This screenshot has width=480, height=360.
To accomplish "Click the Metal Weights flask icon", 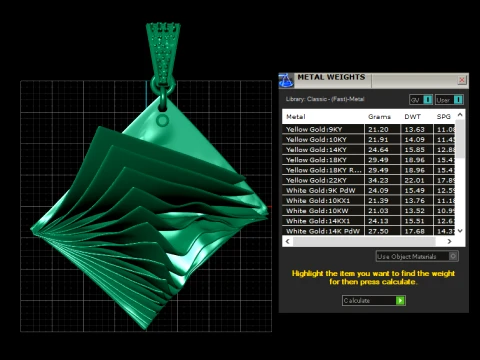I will [x=286, y=80].
